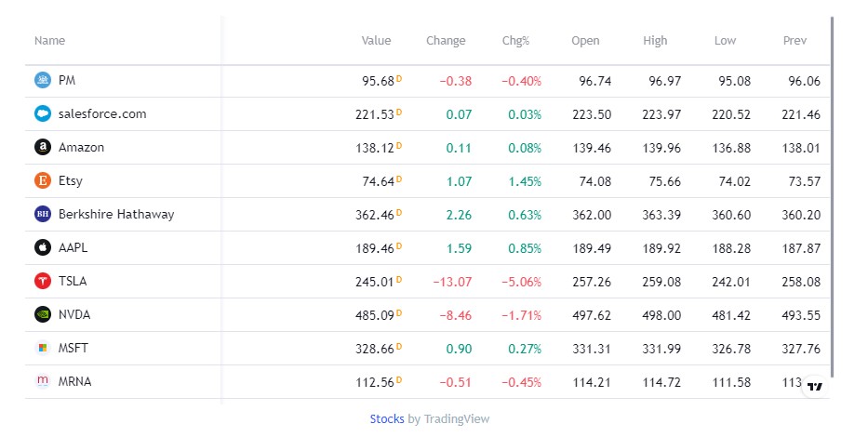Click NVDA change value −8.46
The height and width of the screenshot is (437, 868).
click(x=456, y=315)
